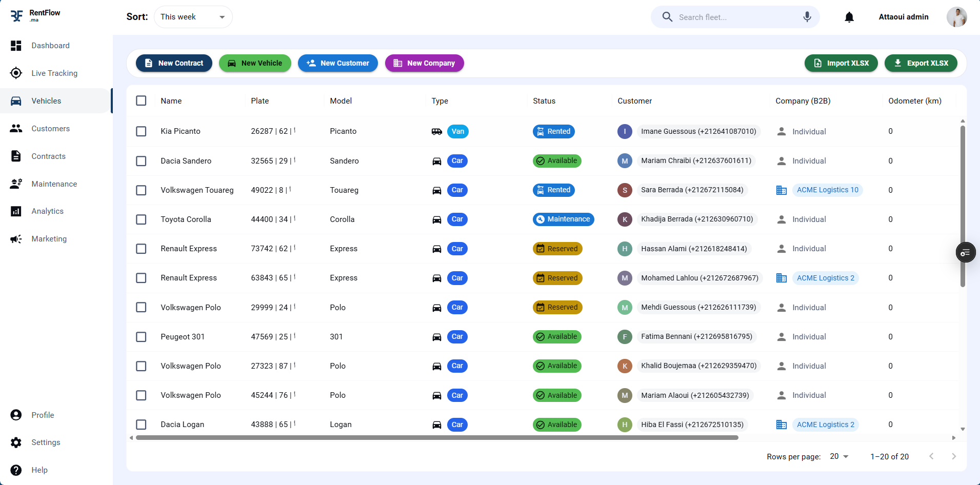Tick checkbox for Renault Express 63843

[x=141, y=278]
